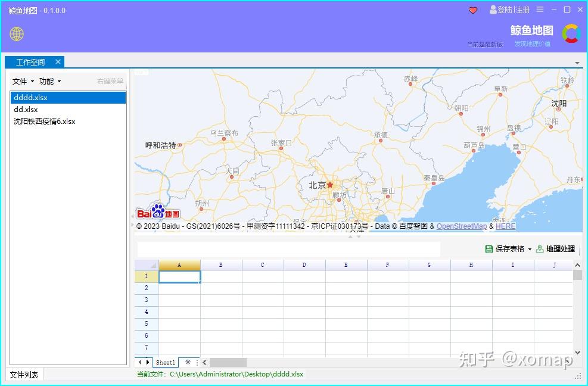Viewport: 588px width, 386px height.
Task: Click the formula input bar
Action: click(x=289, y=249)
